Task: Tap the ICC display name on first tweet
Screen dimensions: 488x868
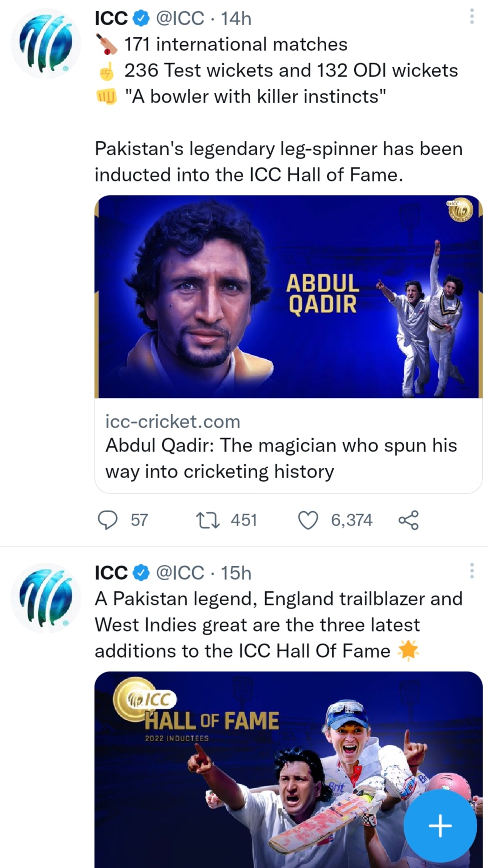Action: (x=111, y=18)
